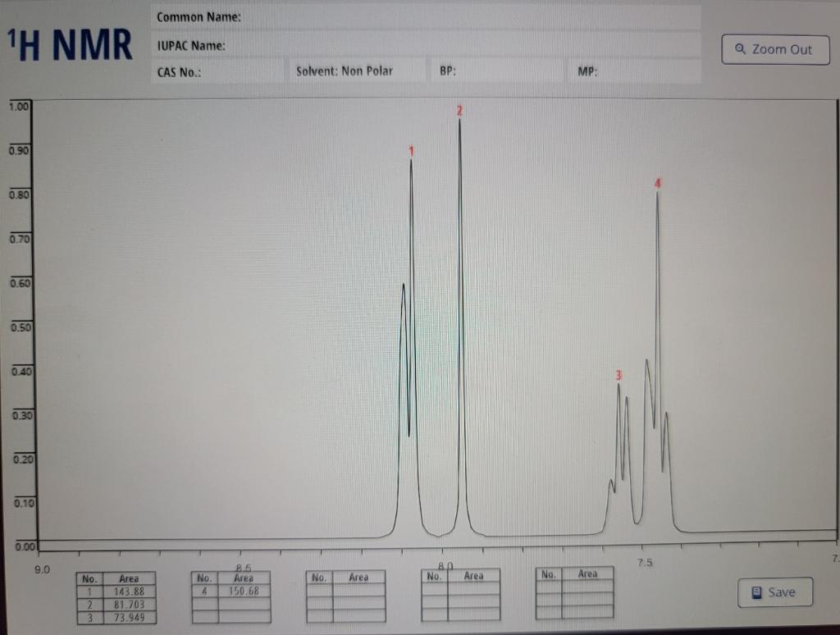
Task: Click the 7.5 label on the ppm axis
Action: click(x=646, y=562)
